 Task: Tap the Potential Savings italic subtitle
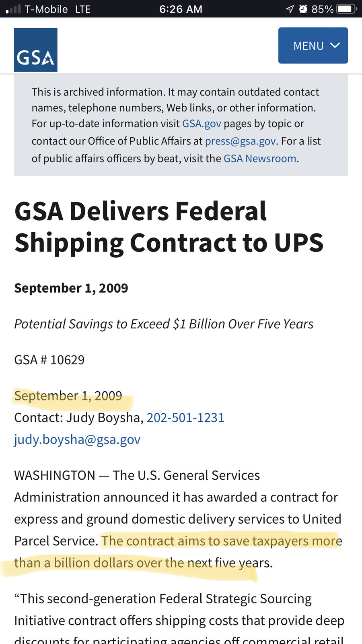click(164, 324)
